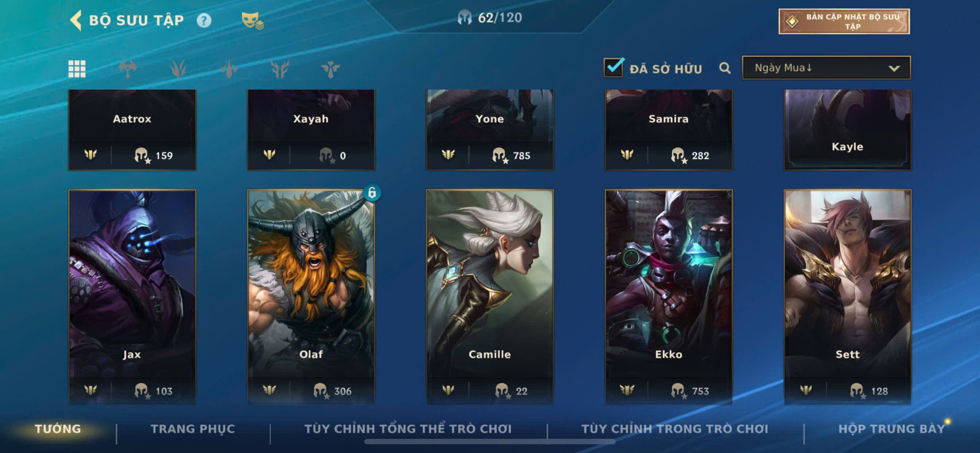The image size is (980, 453).
Task: Open the question mark help icon
Action: (204, 20)
